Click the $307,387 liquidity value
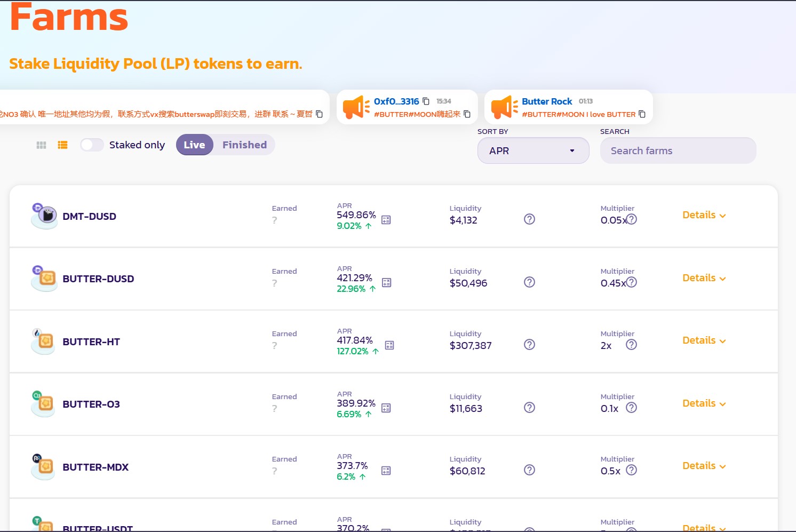The height and width of the screenshot is (532, 796). [x=471, y=346]
